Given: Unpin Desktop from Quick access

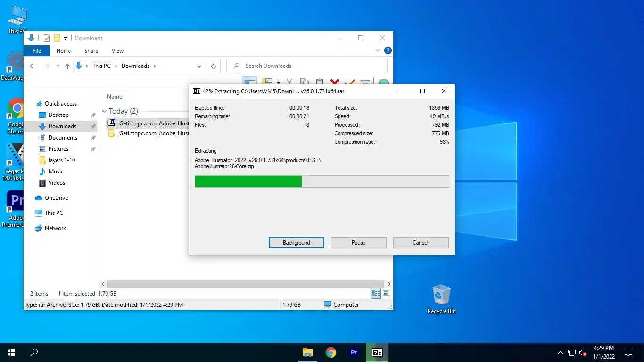Looking at the screenshot, I should tap(93, 115).
